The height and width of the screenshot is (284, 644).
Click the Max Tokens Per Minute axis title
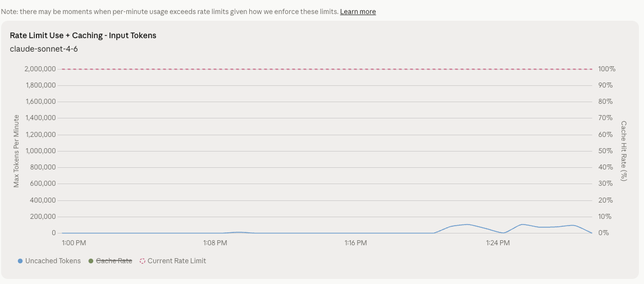point(17,151)
